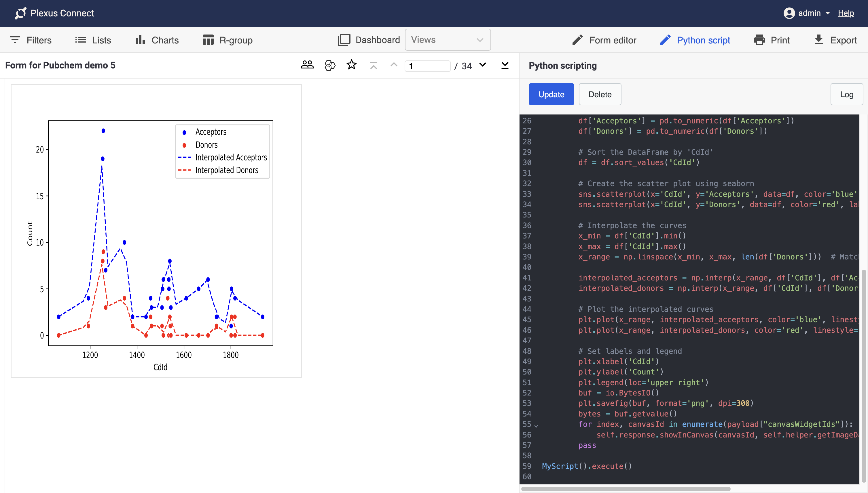Open the R-group analysis tool
The height and width of the screenshot is (493, 868).
tap(228, 40)
